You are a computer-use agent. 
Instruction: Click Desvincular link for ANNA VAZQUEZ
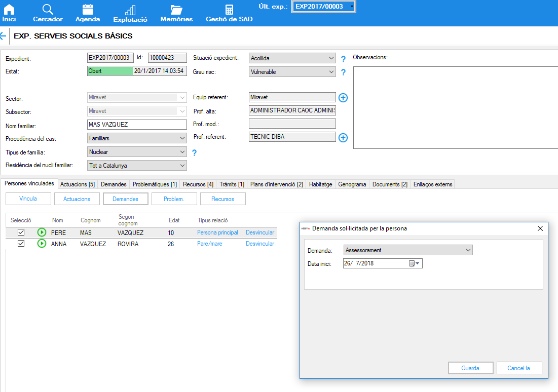(x=259, y=244)
